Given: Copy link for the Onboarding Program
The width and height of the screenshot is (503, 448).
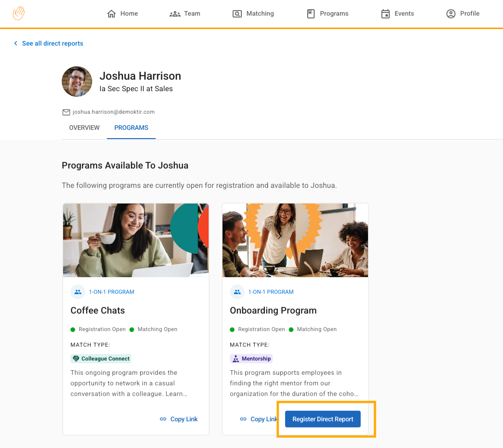Looking at the screenshot, I should coord(259,419).
